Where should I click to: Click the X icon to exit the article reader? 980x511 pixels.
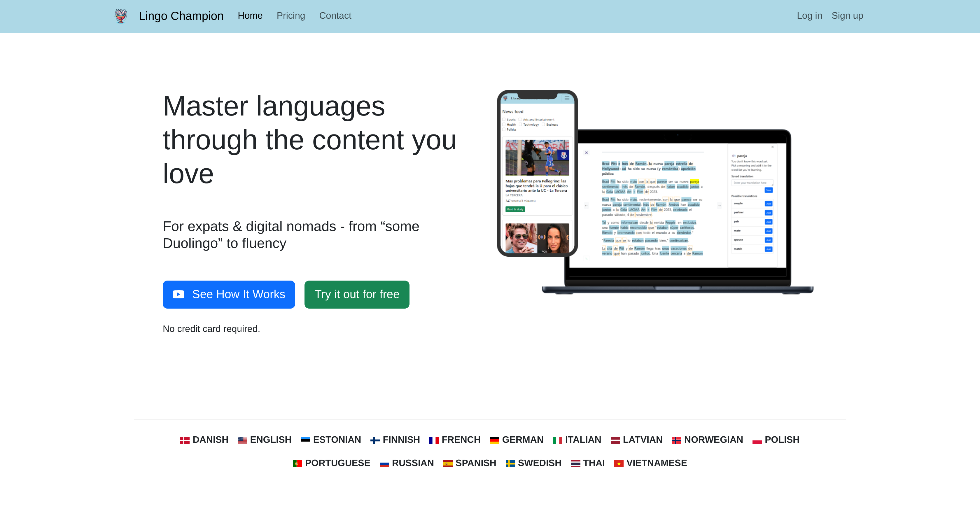coord(587,153)
